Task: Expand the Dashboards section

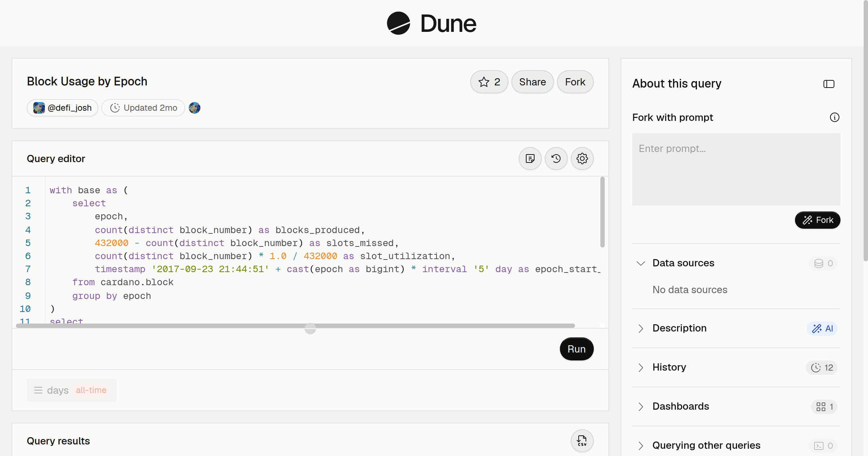Action: tap(641, 406)
